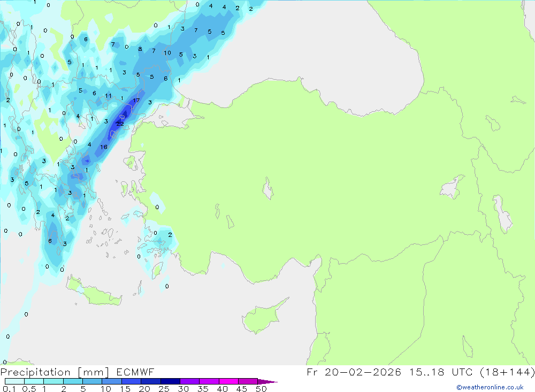Click the 40–45 mm magenta legend swatch
The height and width of the screenshot is (392, 535).
(x=228, y=381)
